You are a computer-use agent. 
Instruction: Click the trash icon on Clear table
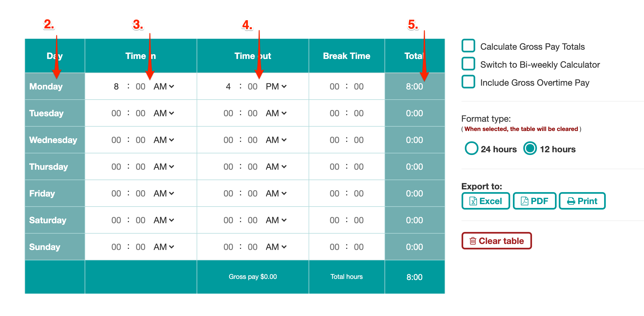(472, 241)
